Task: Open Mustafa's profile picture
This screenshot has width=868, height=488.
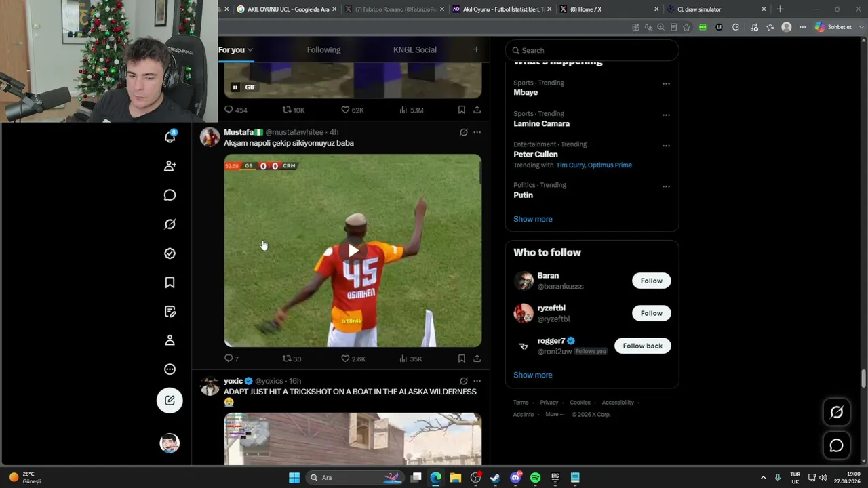Action: [x=210, y=137]
